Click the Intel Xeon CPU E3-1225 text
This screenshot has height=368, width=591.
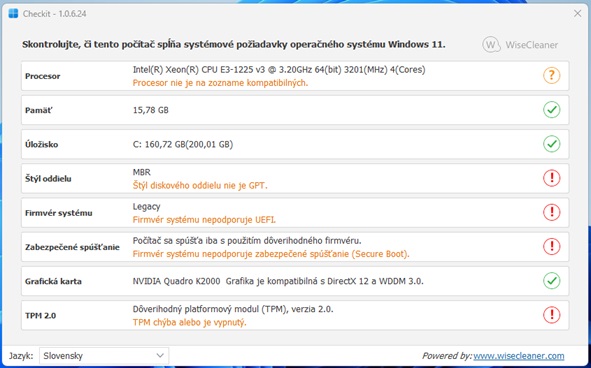(279, 70)
